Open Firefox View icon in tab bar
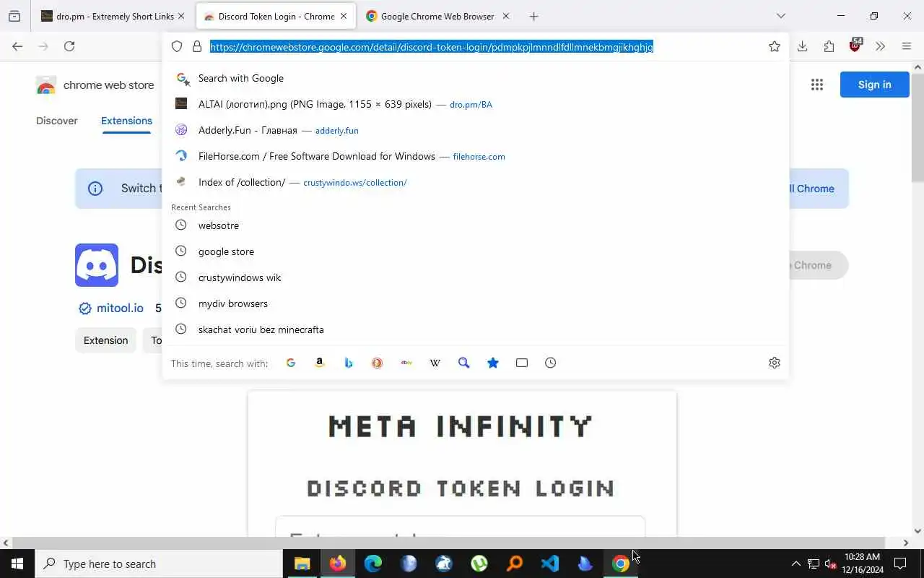The width and height of the screenshot is (924, 578). (x=14, y=16)
